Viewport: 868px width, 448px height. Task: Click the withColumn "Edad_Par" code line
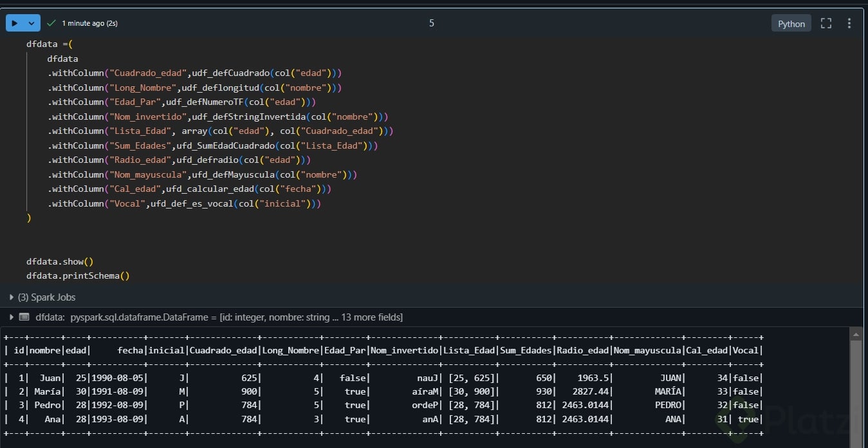pyautogui.click(x=181, y=102)
